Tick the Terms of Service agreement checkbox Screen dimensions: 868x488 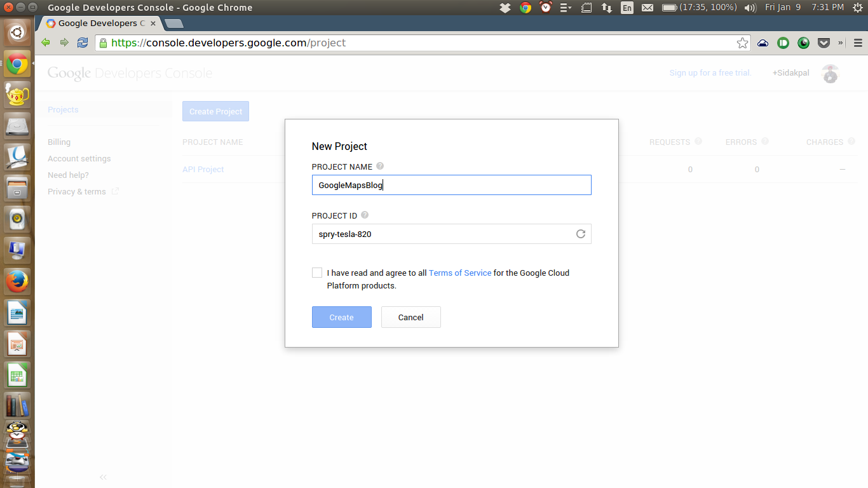tap(317, 273)
